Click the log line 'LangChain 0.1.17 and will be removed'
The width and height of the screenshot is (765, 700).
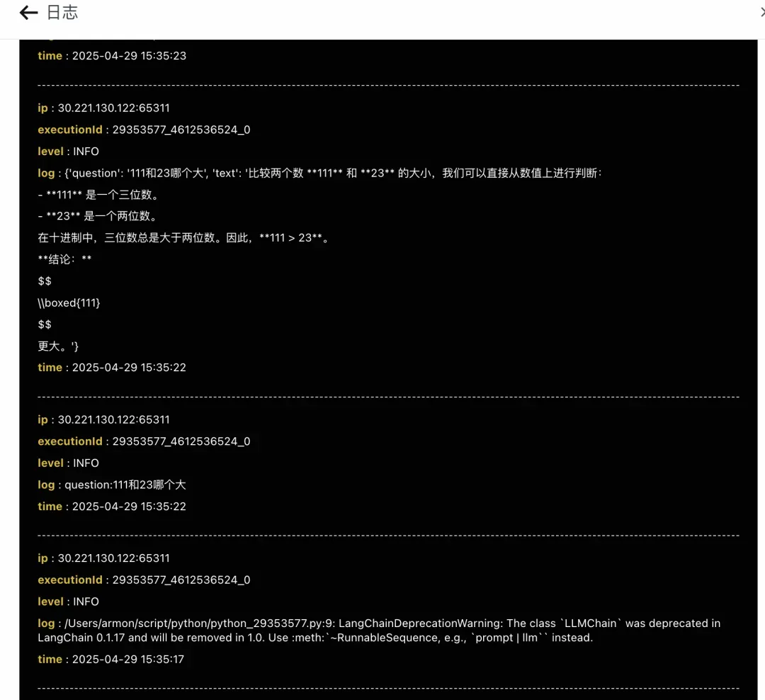[x=315, y=638]
